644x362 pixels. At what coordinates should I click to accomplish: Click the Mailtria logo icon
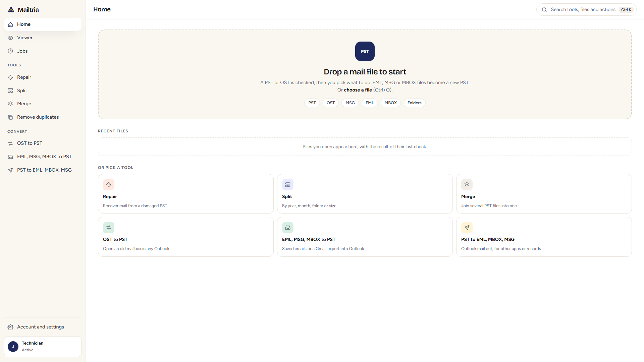pyautogui.click(x=11, y=10)
